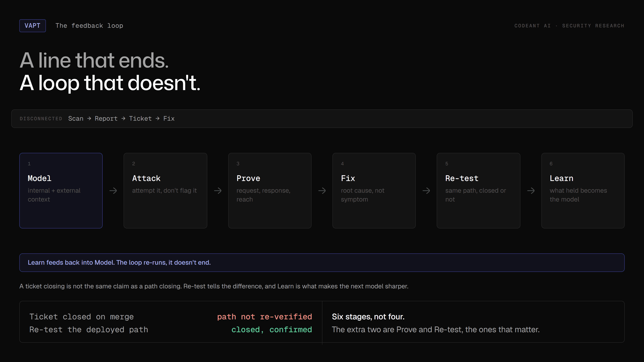Click the arrow between Prove and Fix cards
Screen dimensions: 644x362
click(x=322, y=191)
